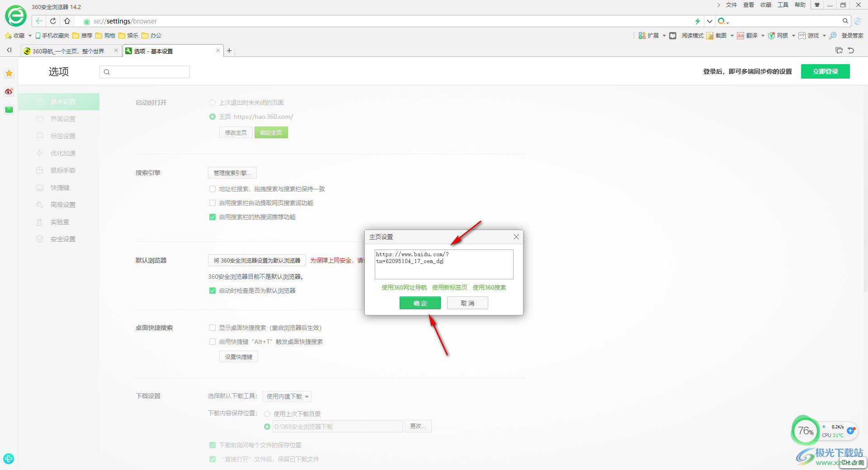This screenshot has height=470, width=868.
Task: Click the sidebar favorites star icon
Action: point(9,73)
